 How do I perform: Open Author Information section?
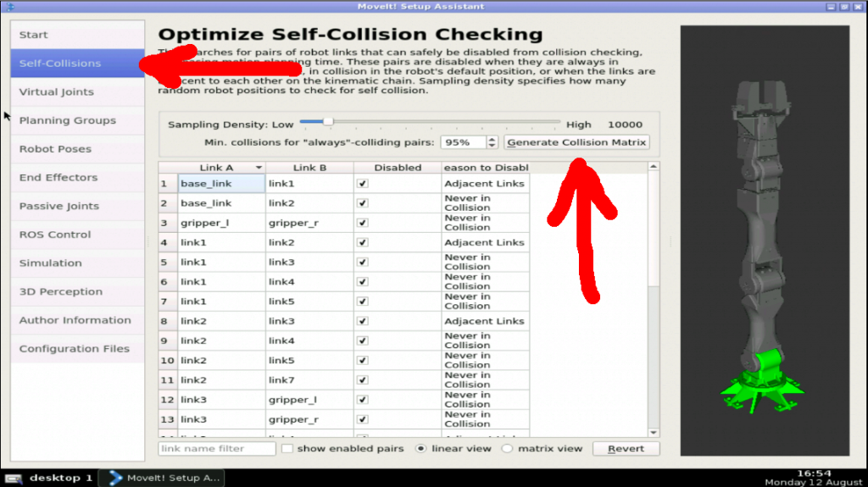pyautogui.click(x=77, y=320)
